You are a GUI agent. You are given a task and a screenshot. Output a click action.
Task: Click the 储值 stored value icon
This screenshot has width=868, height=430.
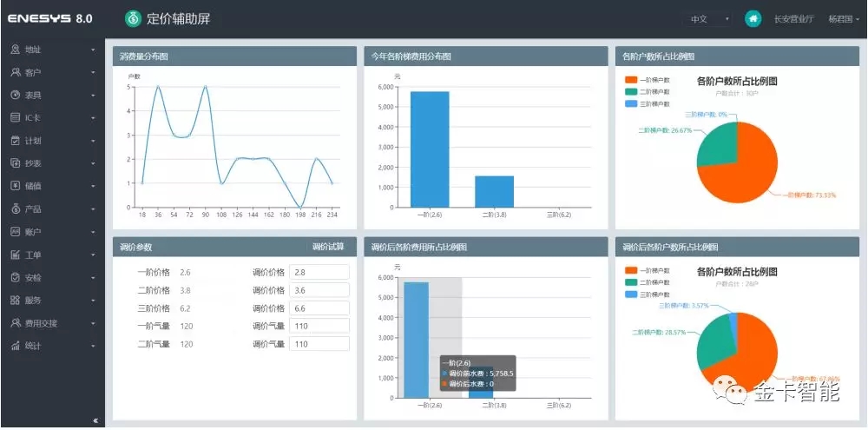click(x=16, y=186)
